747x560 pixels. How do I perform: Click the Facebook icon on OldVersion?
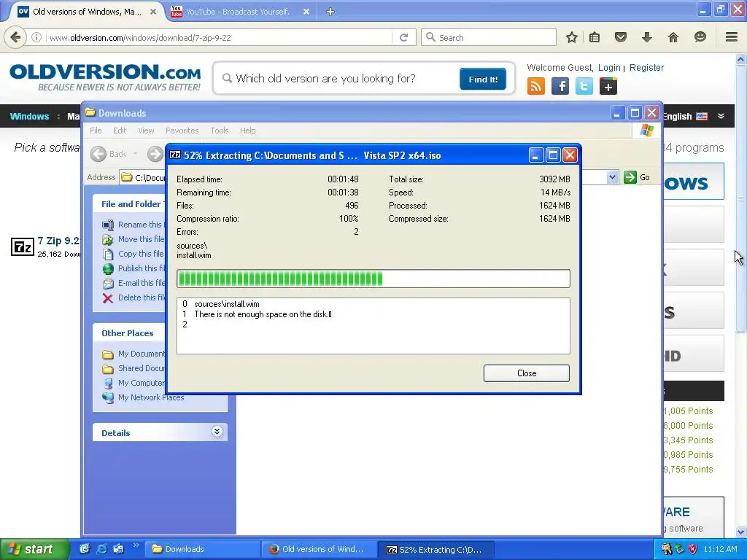pyautogui.click(x=560, y=86)
